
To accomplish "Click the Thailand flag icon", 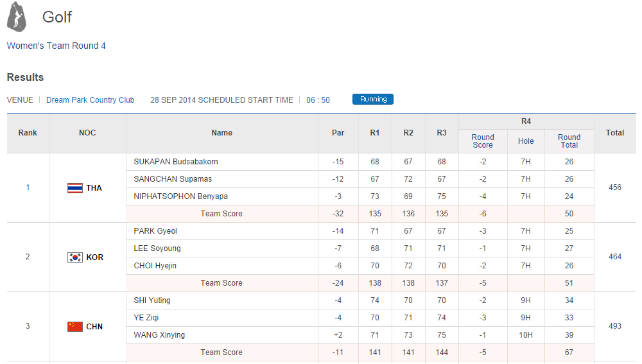I will 74,188.
